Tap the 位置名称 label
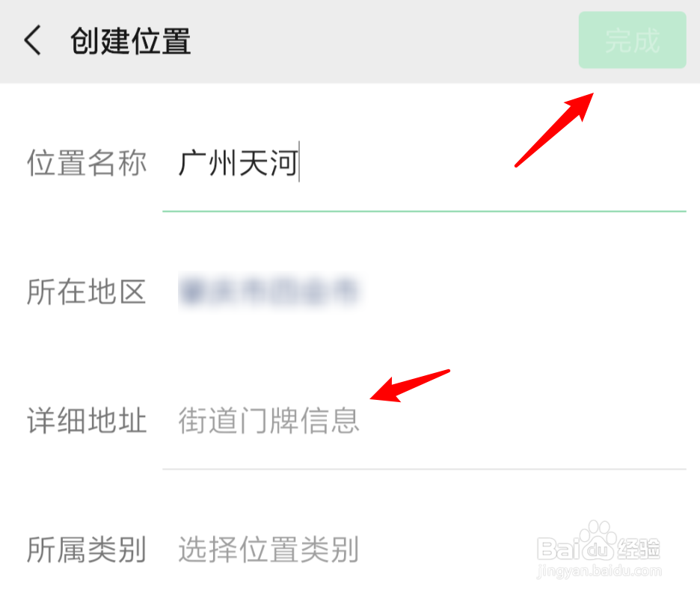The width and height of the screenshot is (700, 595). click(87, 163)
